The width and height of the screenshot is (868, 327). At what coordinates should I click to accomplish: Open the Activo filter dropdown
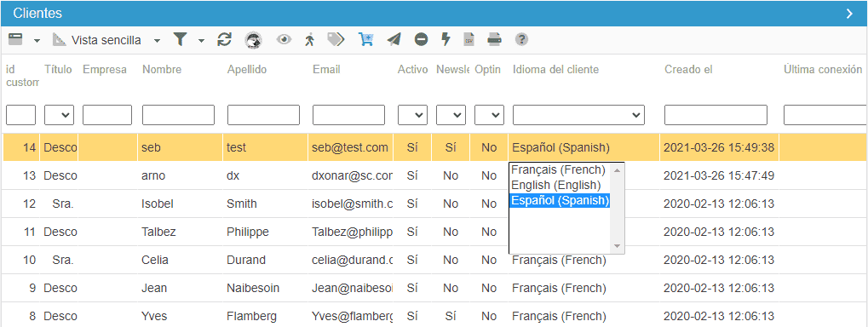point(412,115)
